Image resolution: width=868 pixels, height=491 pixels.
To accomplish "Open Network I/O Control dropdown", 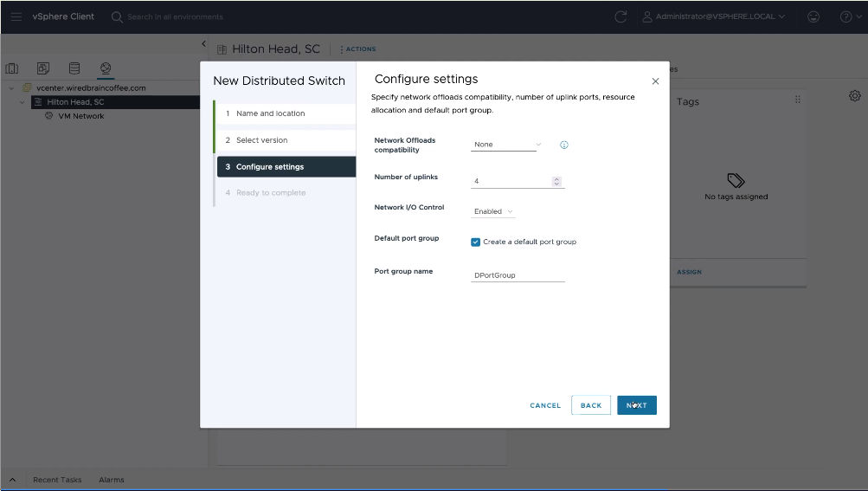I will [493, 211].
